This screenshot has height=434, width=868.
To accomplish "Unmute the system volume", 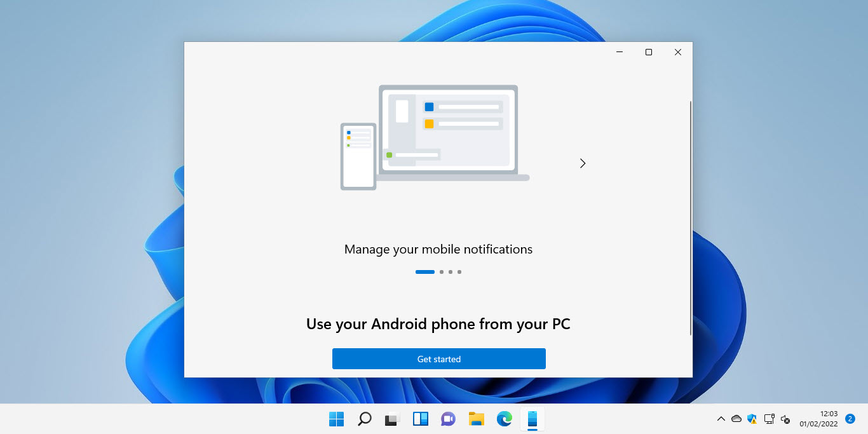I will [785, 420].
